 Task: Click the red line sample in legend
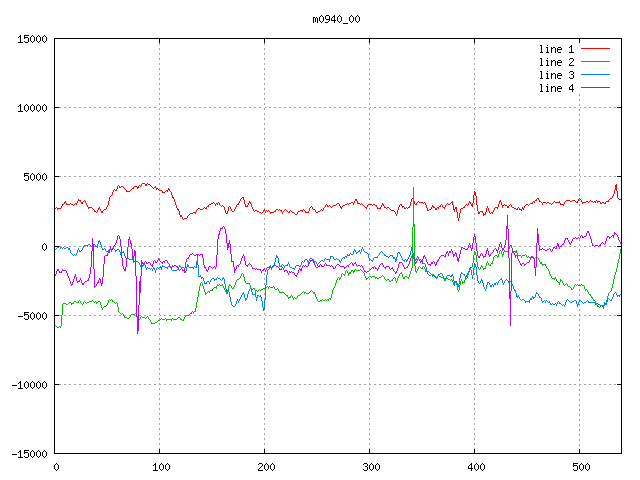(595, 49)
